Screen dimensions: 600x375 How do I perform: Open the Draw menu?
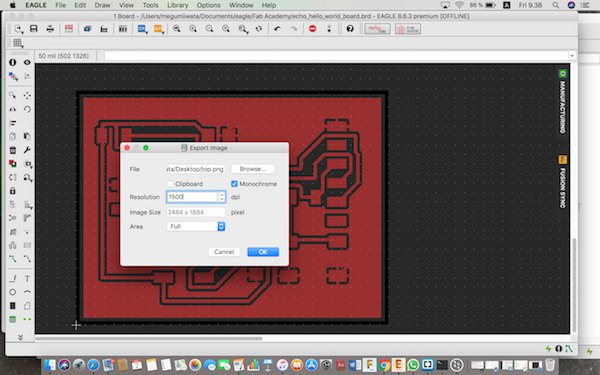click(x=102, y=5)
